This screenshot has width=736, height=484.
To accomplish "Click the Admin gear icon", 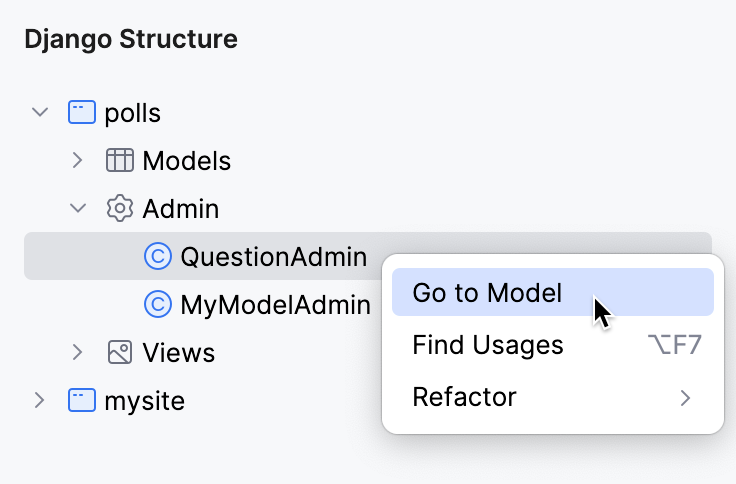I will (x=120, y=208).
